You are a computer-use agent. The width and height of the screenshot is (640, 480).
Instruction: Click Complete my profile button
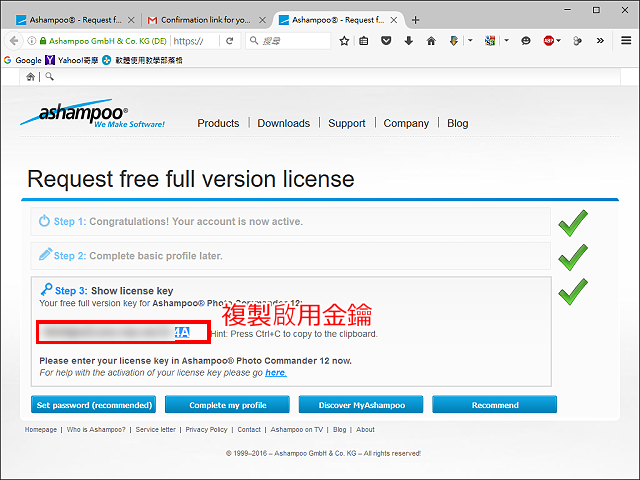coord(227,404)
